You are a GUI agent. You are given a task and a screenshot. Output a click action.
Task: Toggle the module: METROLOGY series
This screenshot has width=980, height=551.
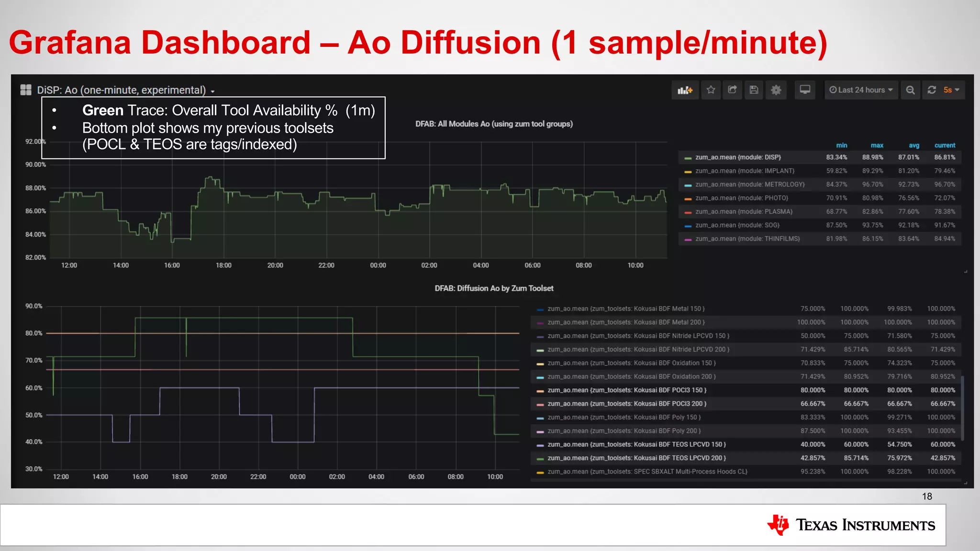point(750,185)
